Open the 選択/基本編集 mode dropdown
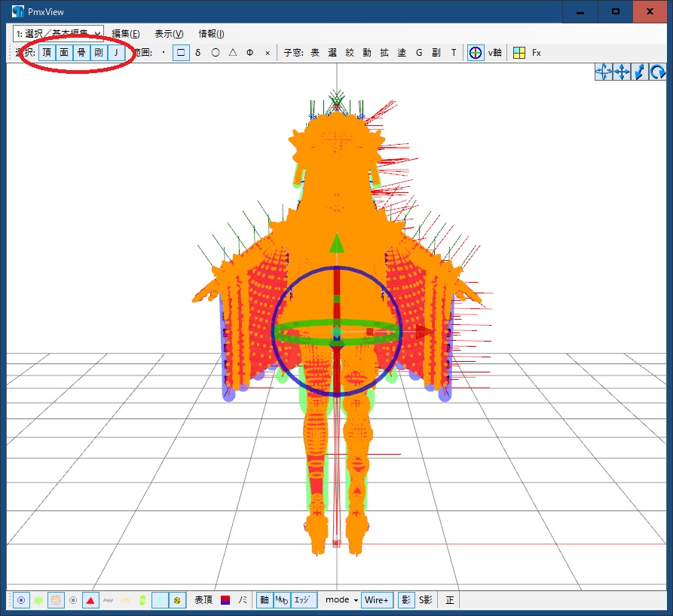 point(98,34)
